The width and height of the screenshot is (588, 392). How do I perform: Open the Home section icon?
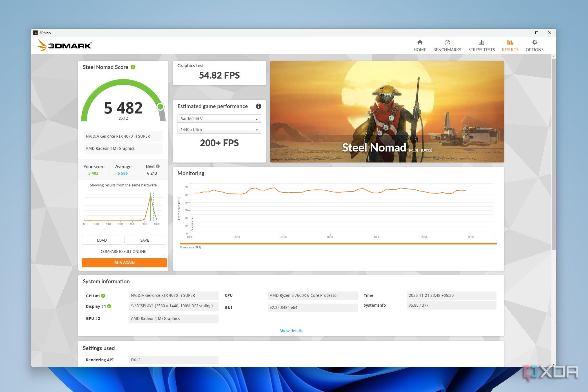pos(420,43)
